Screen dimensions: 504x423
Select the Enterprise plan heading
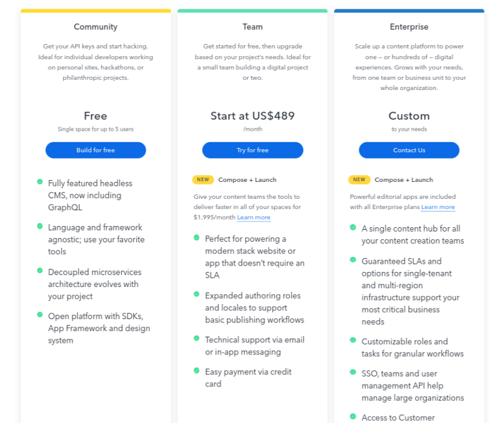(x=409, y=27)
